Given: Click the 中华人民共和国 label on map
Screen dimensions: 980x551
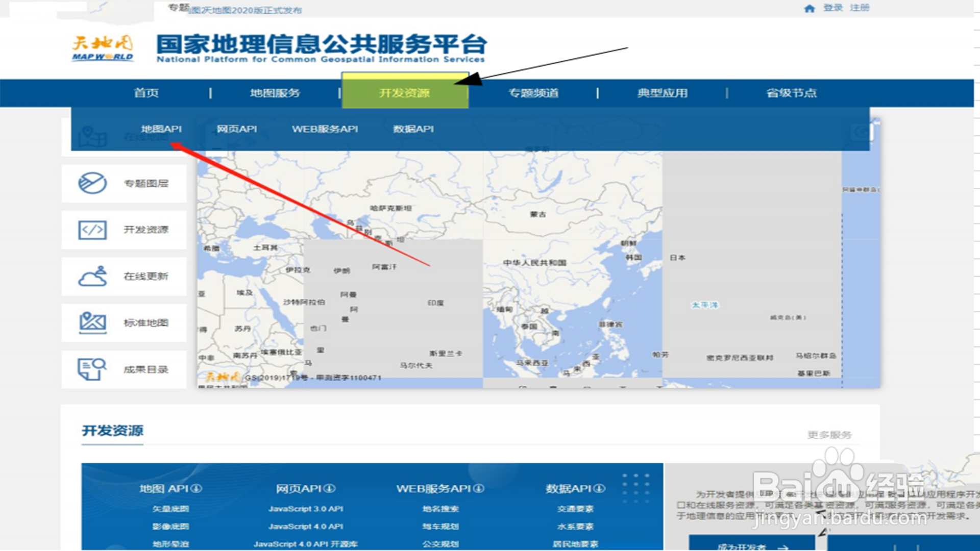Looking at the screenshot, I should 534,263.
